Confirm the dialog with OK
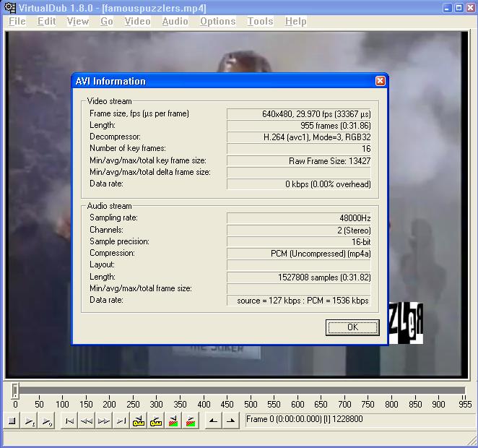 coord(352,327)
